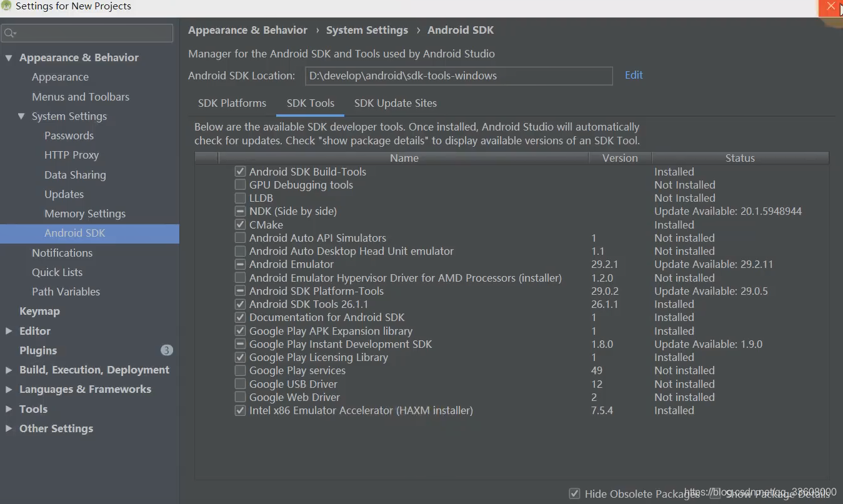Open the Keymap settings
Image resolution: width=843 pixels, height=504 pixels.
[x=39, y=311]
